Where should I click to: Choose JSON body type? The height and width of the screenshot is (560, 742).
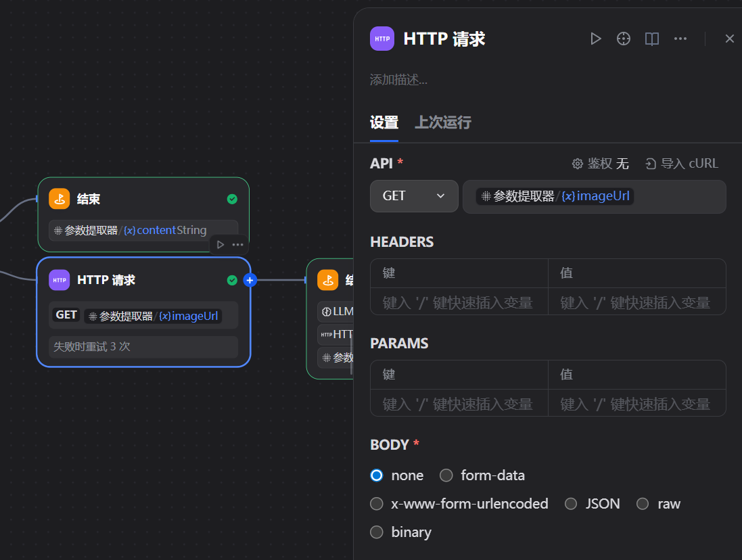(x=572, y=504)
